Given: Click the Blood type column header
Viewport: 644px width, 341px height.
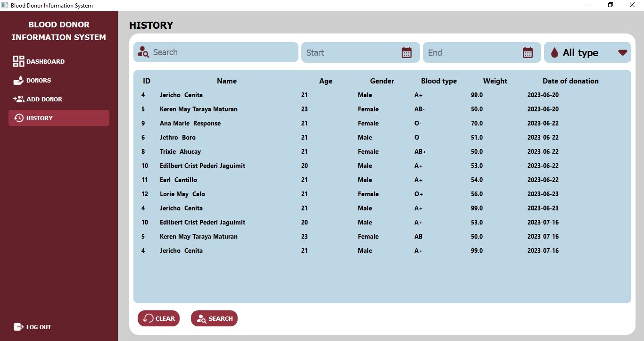Looking at the screenshot, I should 439,81.
